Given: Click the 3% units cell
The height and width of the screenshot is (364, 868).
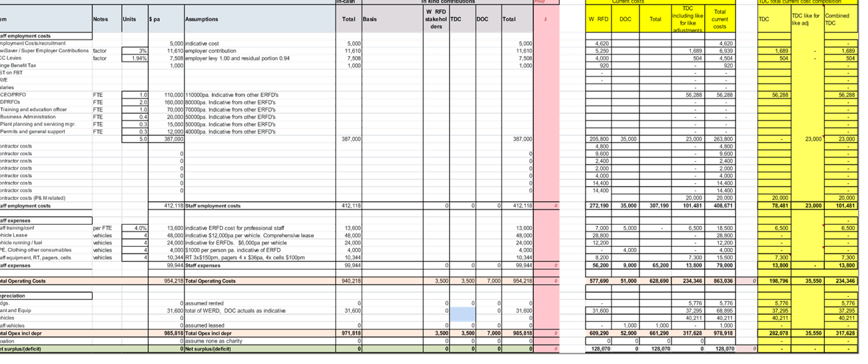Looking at the screenshot, I should tap(134, 51).
